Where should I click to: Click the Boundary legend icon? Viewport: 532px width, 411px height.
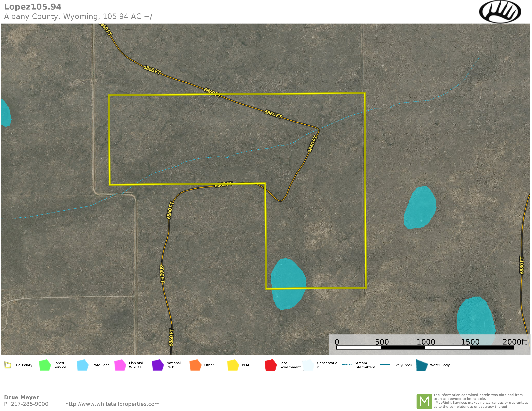click(8, 365)
